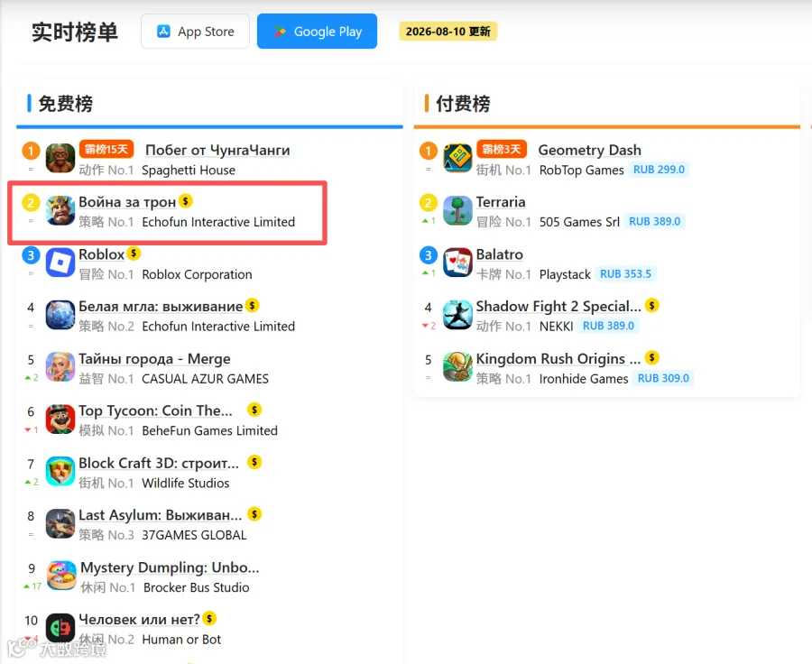
Task: Open the Shadow Fight 2 Special... link
Action: 558,307
